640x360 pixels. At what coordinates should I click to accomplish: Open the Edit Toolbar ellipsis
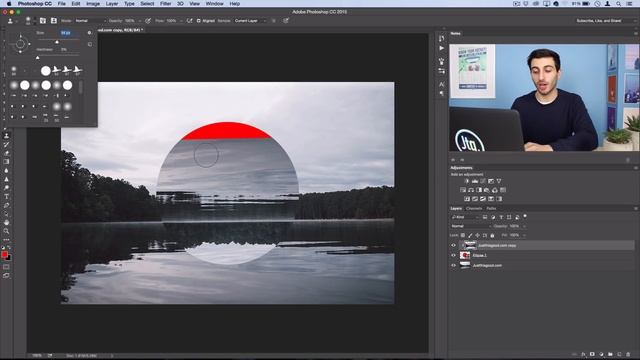(6, 240)
